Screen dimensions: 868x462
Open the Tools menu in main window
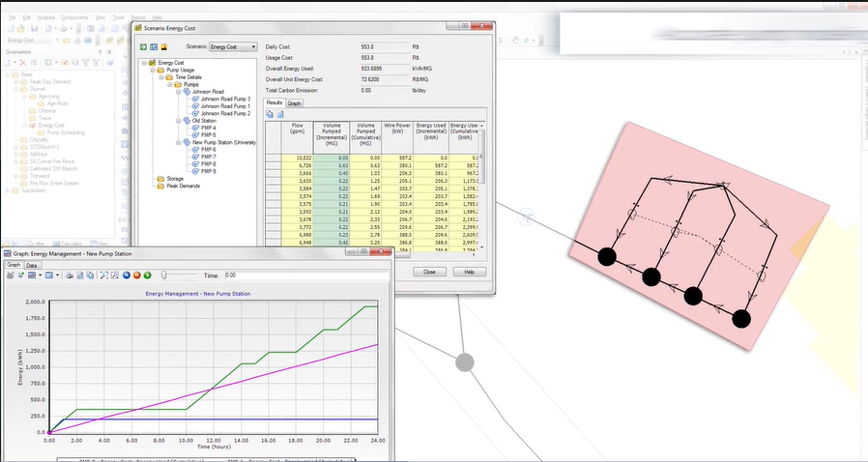[119, 17]
